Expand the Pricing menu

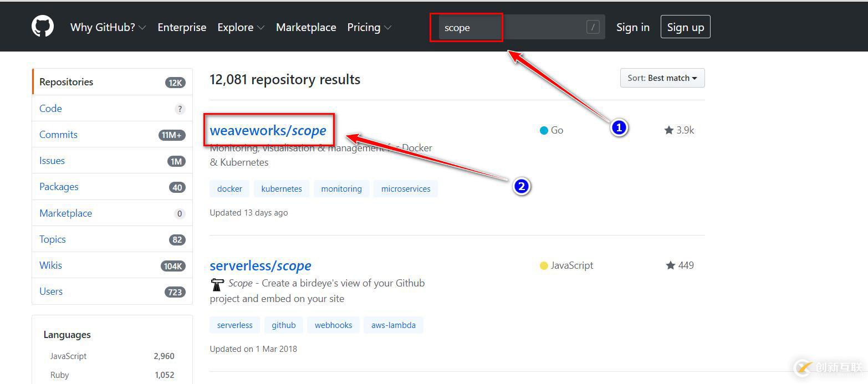click(369, 27)
